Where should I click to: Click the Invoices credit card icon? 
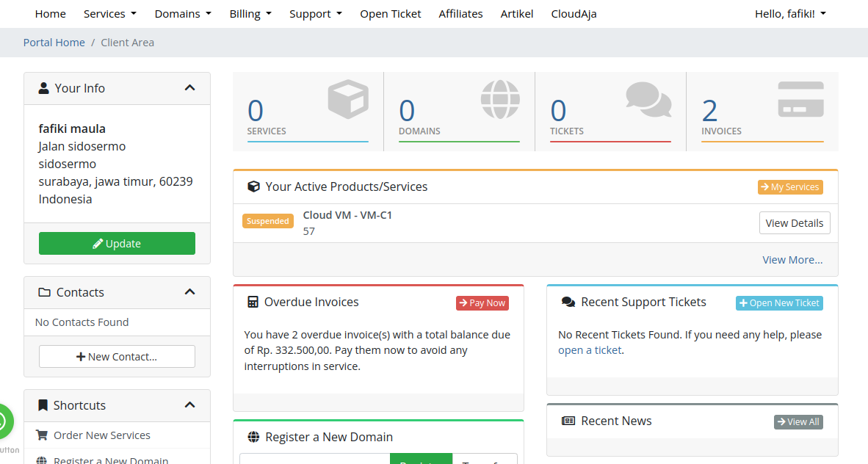(801, 99)
